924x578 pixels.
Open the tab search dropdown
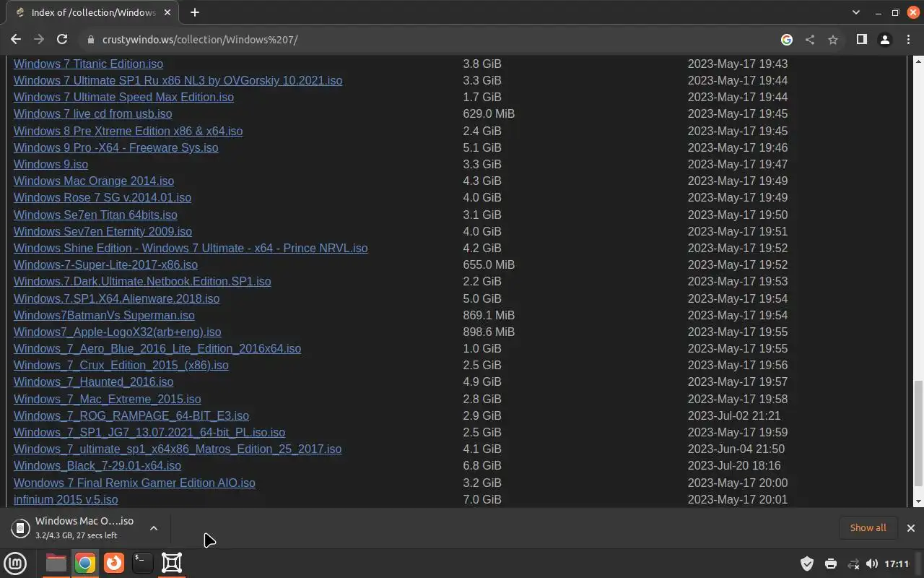(856, 12)
